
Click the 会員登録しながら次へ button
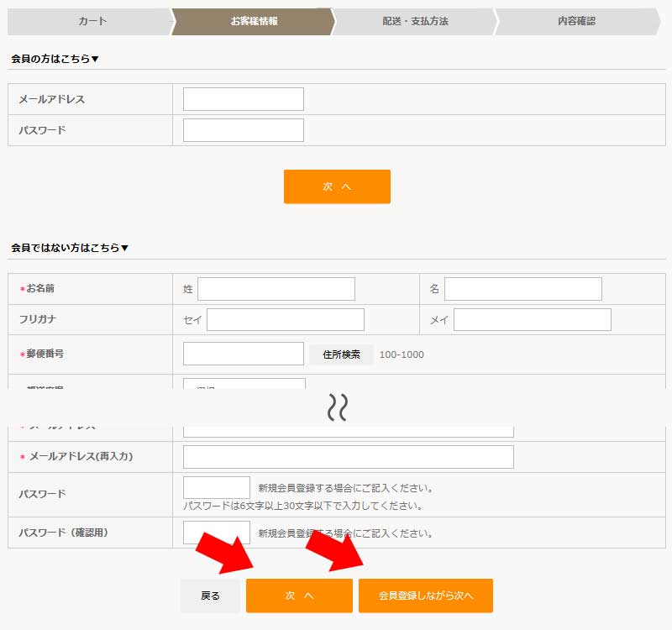425,596
